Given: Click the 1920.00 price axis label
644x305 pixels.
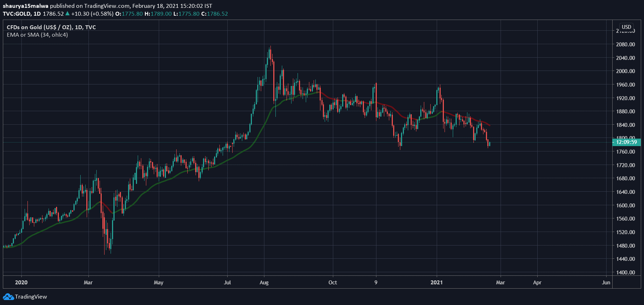Looking at the screenshot, I should click(625, 98).
